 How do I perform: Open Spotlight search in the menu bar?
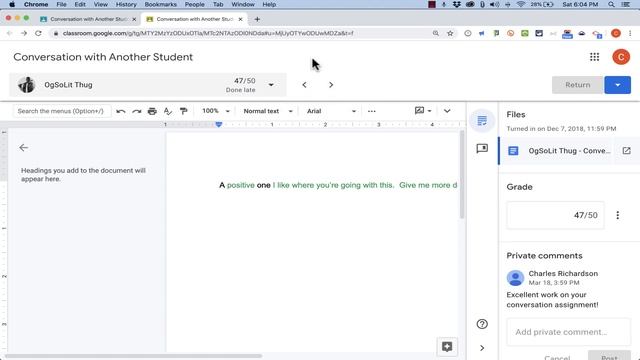(611, 4)
